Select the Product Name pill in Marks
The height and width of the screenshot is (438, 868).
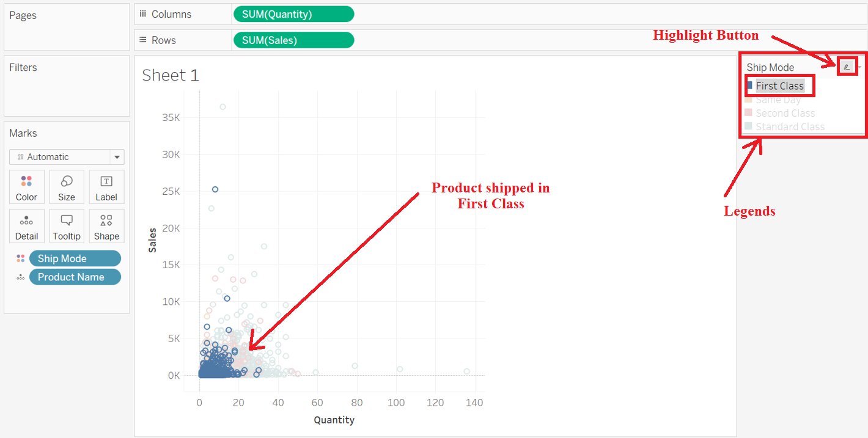[75, 277]
